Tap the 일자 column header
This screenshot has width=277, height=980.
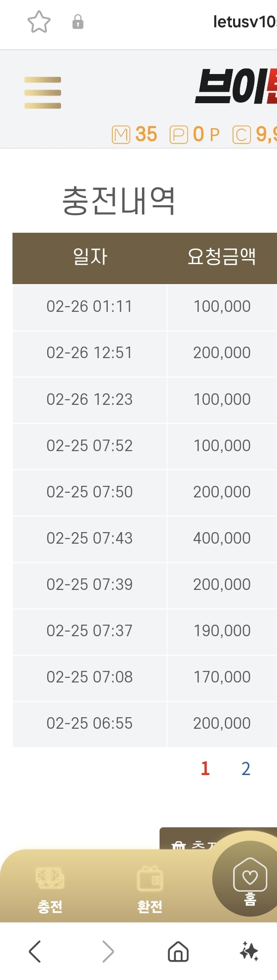click(x=90, y=256)
